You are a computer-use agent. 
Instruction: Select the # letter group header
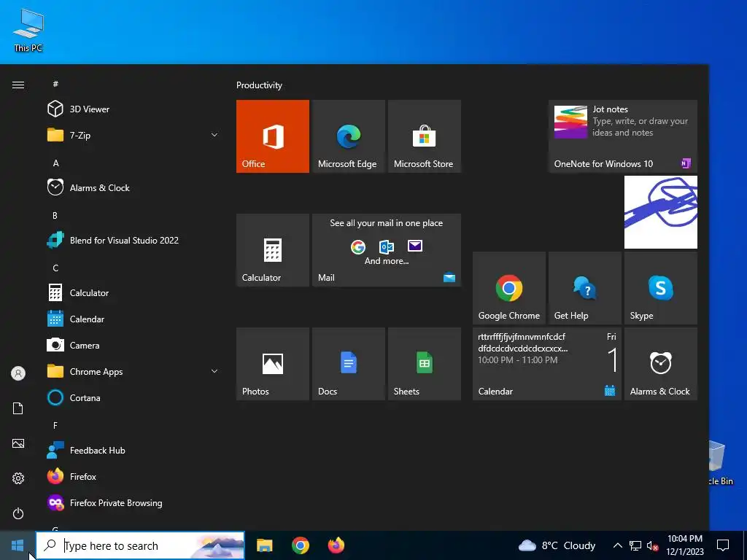click(55, 84)
